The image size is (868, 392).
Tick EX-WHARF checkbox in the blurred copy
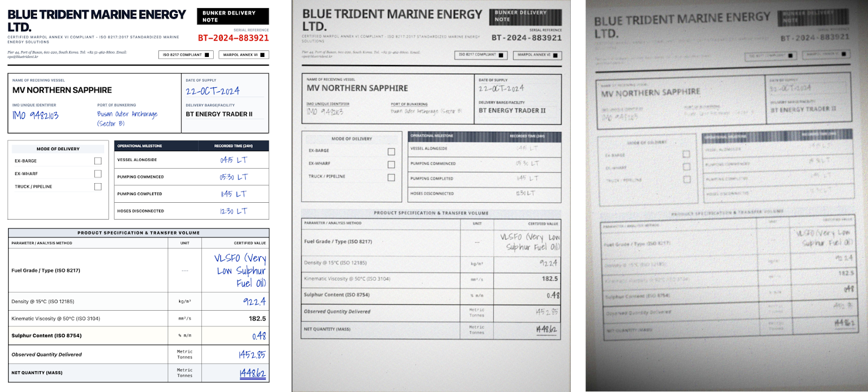[687, 167]
